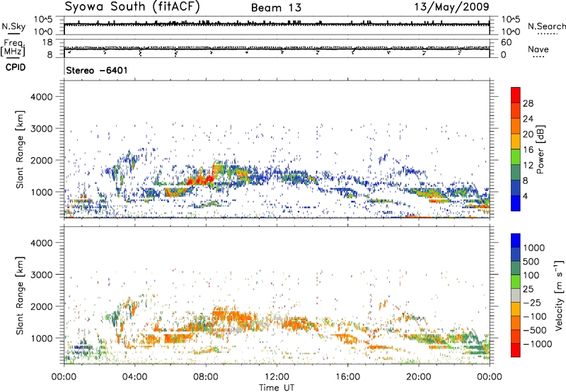Image resolution: width=566 pixels, height=392 pixels.
Task: Click the 20:00 time tick label
Action: pyautogui.click(x=419, y=377)
